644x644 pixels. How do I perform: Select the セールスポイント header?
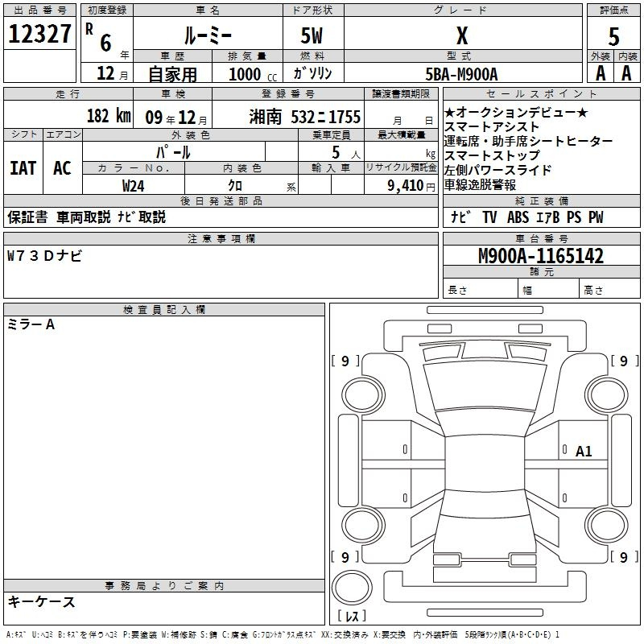[542, 93]
